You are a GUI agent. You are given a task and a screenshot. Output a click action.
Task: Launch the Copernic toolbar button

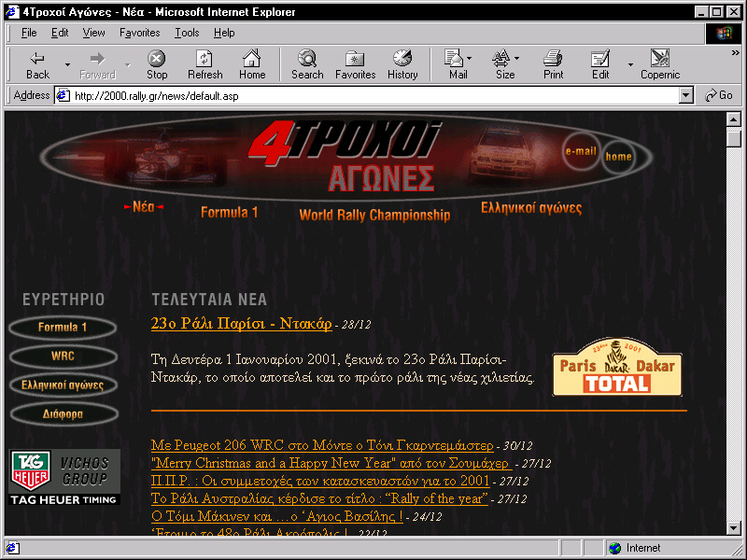coord(660,64)
